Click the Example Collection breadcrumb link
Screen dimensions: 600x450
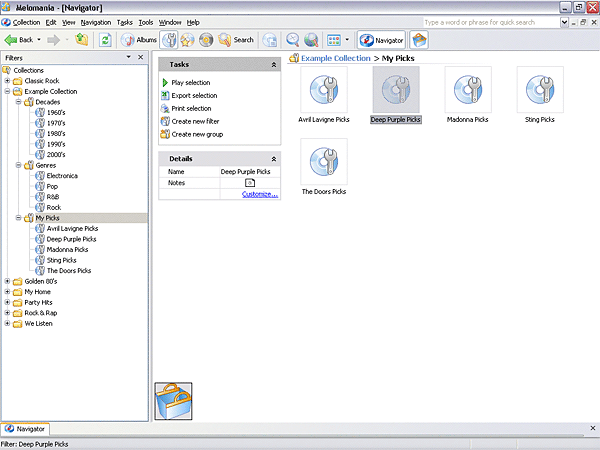click(x=336, y=58)
